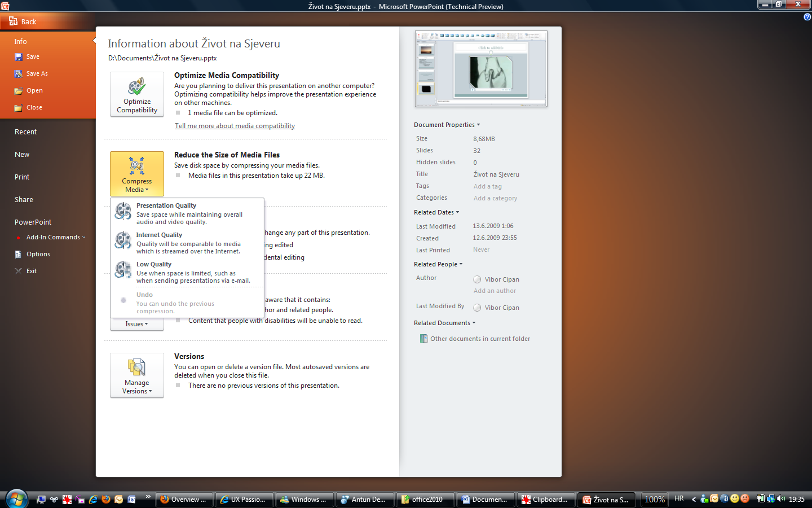Click author presence icon beside Vibor Cipan
The width and height of the screenshot is (812, 508).
(x=477, y=279)
